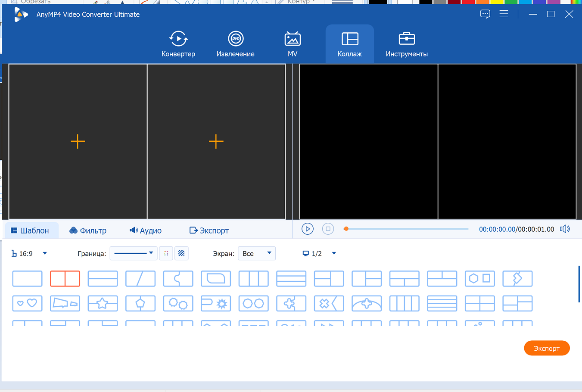Add video to the left collage cell
582x392 pixels.
point(78,141)
